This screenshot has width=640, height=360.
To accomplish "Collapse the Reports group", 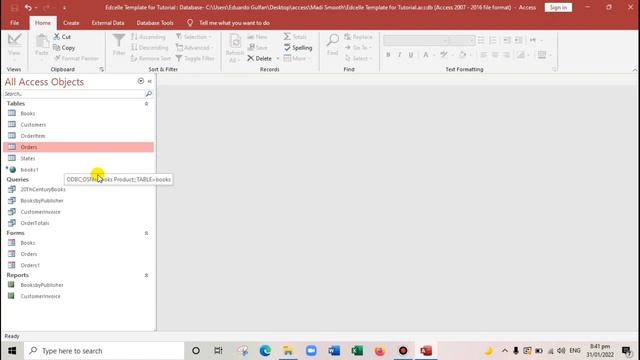I will (x=146, y=276).
